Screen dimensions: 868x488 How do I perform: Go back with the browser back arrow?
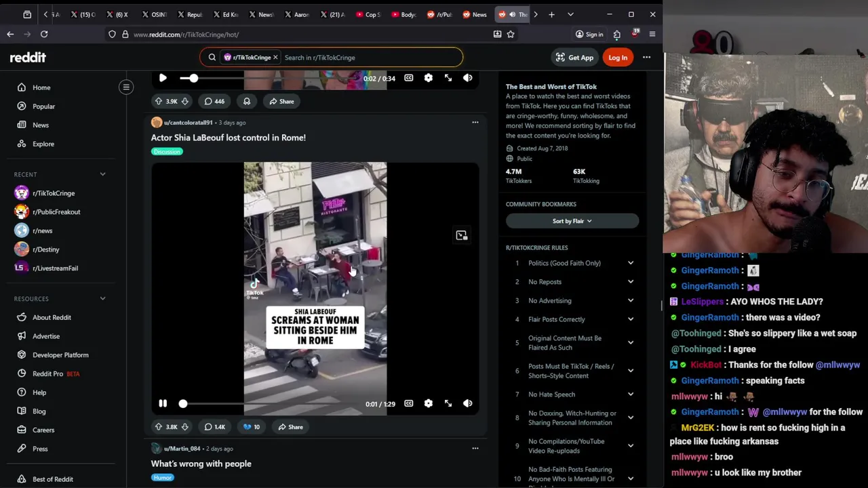[10, 34]
